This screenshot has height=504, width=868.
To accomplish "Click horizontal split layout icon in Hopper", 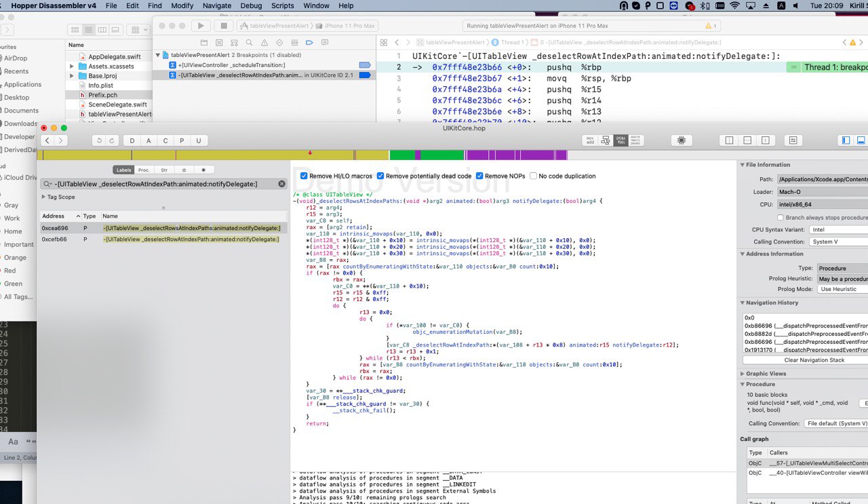I will (747, 140).
